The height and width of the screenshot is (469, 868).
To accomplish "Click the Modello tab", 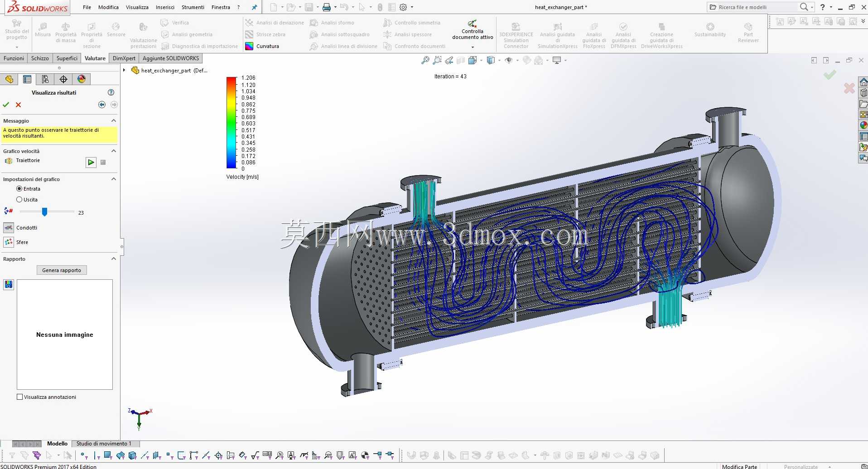I will point(57,444).
